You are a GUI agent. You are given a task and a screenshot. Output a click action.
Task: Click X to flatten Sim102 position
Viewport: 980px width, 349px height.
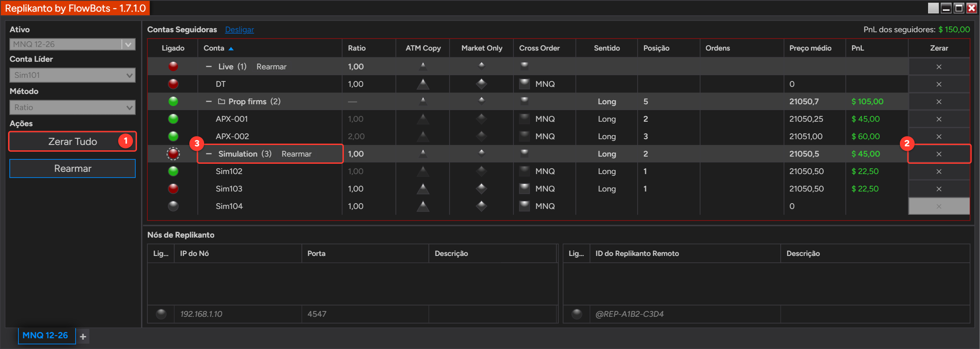click(x=939, y=171)
